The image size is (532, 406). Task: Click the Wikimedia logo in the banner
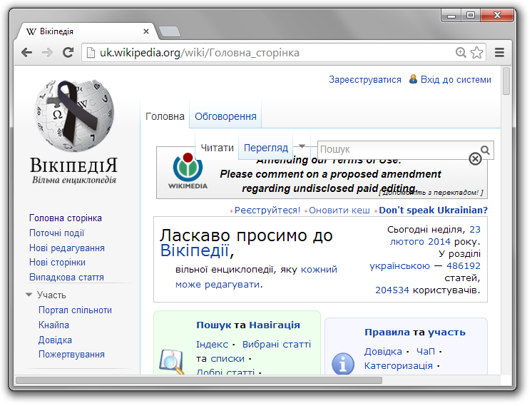[x=188, y=171]
